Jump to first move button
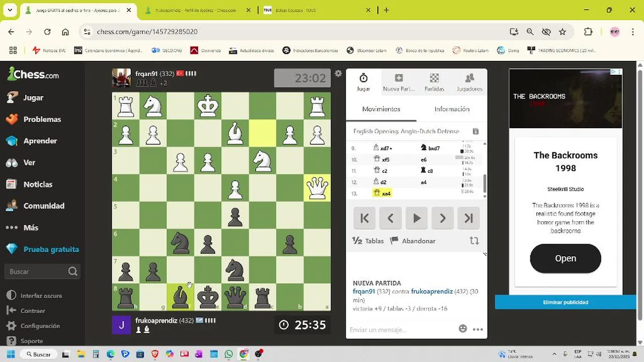The width and height of the screenshot is (644, 362). (x=364, y=218)
